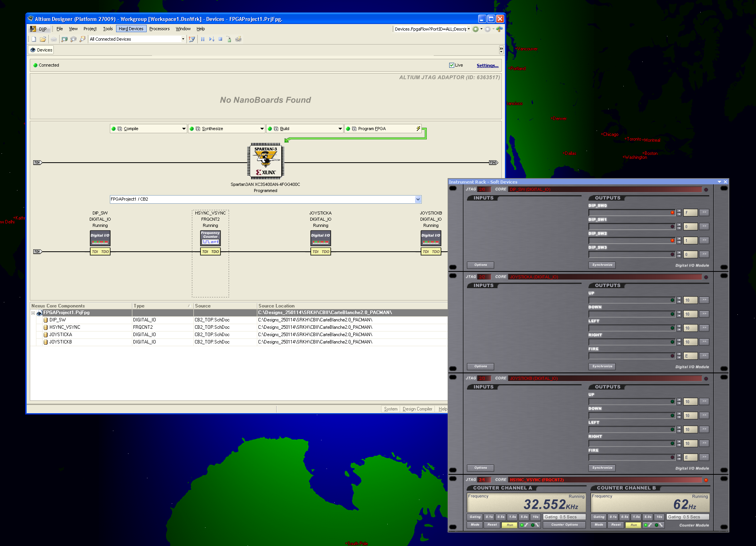Click the FPGAProject1.PrjFpg project icon in table
This screenshot has height=546, width=756.
39,313
